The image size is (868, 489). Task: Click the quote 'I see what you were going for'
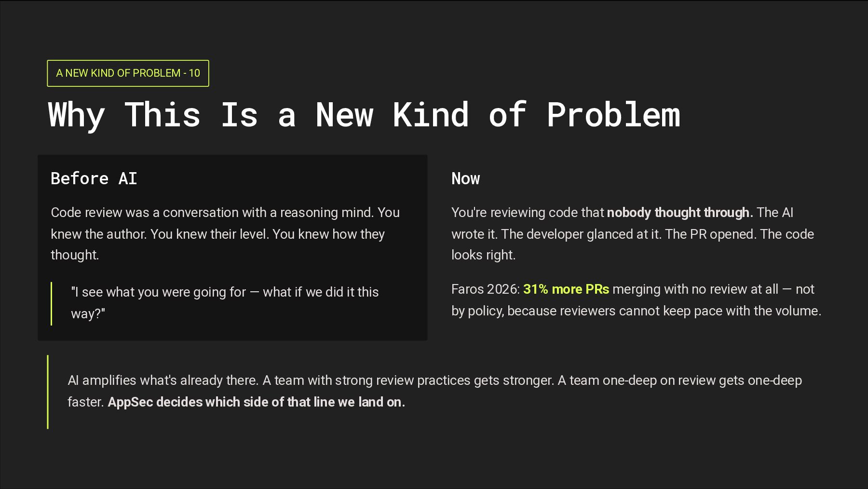point(159,292)
